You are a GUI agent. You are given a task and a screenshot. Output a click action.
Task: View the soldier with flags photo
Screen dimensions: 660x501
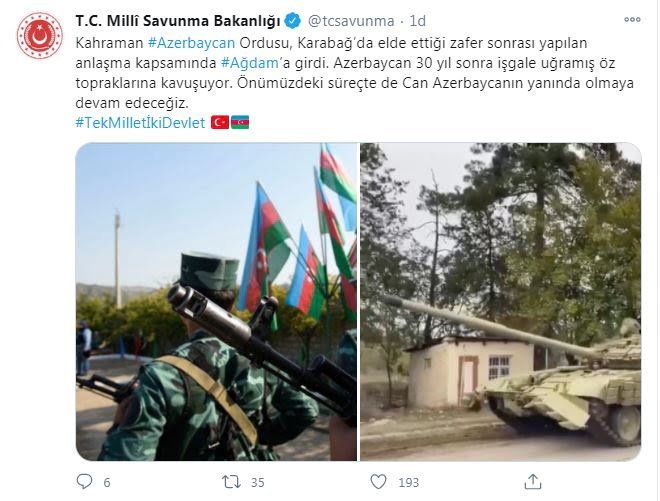point(216,301)
